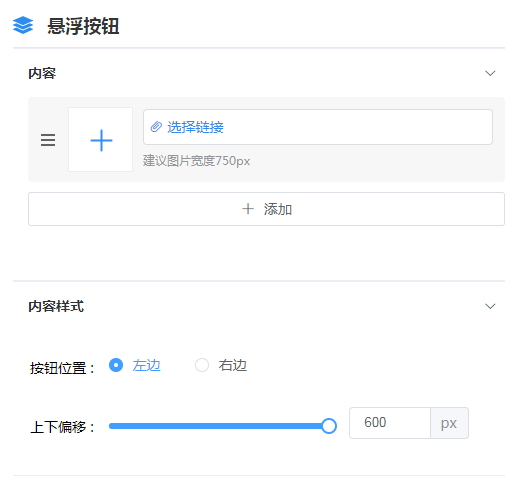Collapse the 内容样式 section chevron
Viewport: 524px width, 494px height.
(490, 306)
